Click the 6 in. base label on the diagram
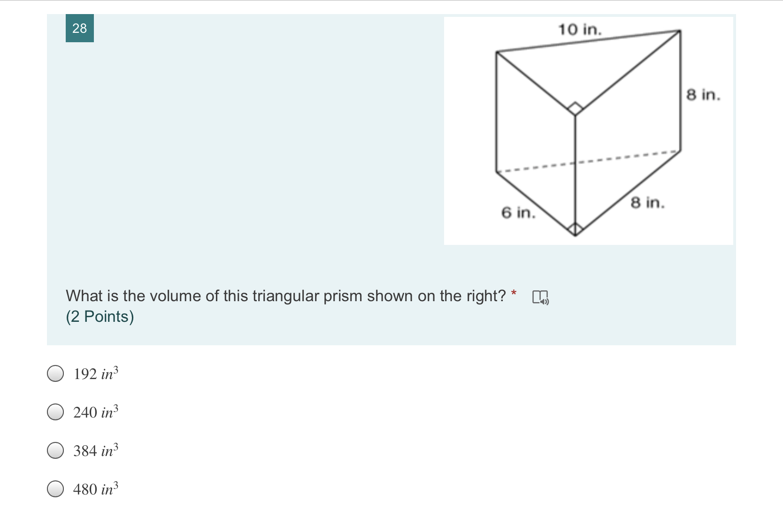 [518, 213]
